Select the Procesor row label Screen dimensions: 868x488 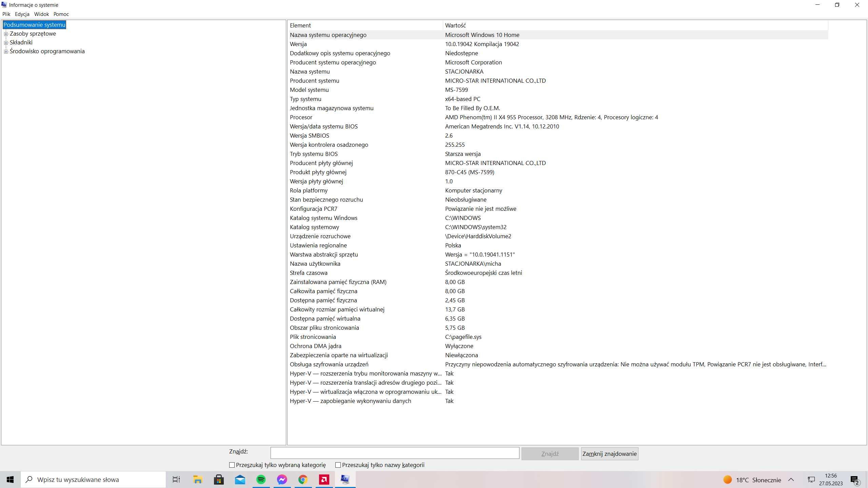coord(301,117)
